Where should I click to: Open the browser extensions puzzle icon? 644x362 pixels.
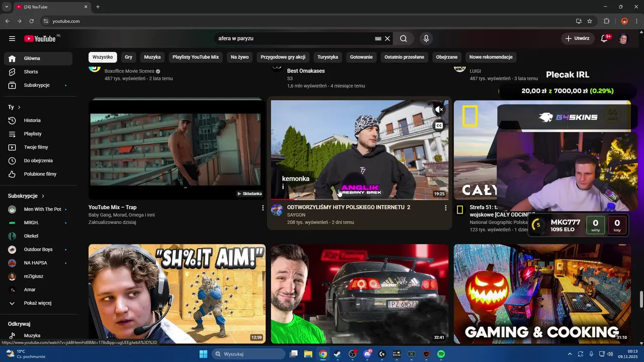pyautogui.click(x=607, y=21)
